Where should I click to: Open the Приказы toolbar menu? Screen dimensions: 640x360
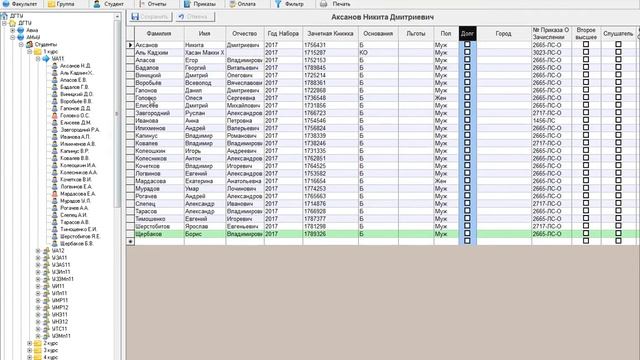click(x=200, y=4)
